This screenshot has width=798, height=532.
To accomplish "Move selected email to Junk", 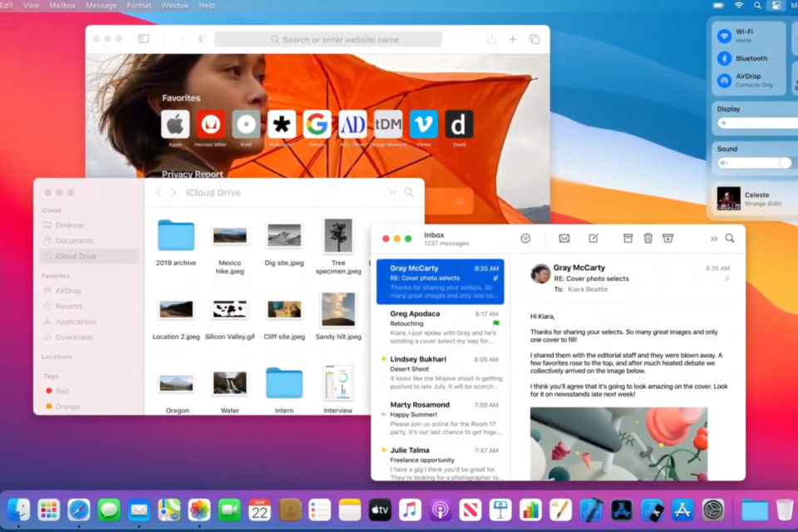I will point(667,239).
